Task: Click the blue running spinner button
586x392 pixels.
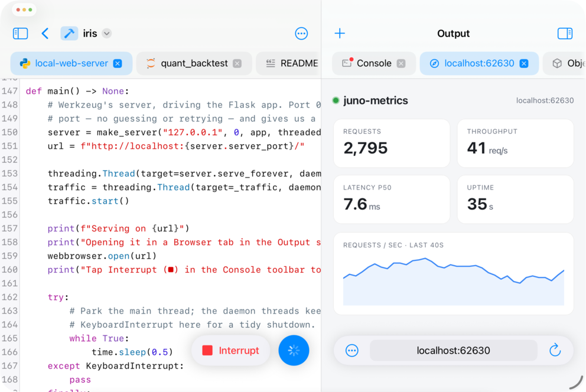Action: (x=294, y=351)
